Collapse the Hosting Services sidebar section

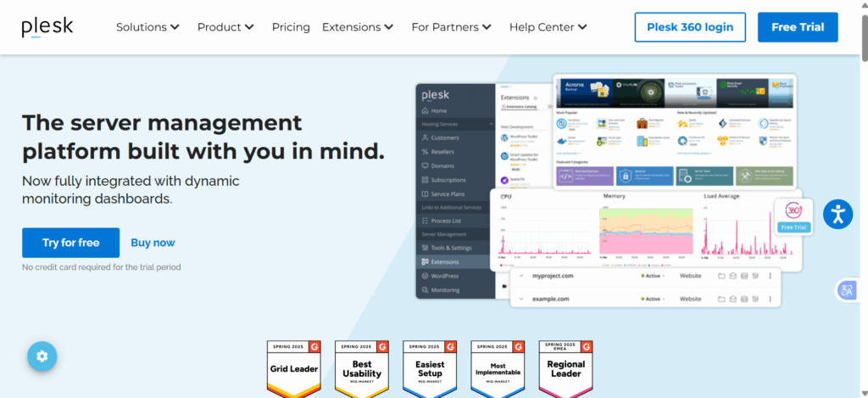click(491, 125)
